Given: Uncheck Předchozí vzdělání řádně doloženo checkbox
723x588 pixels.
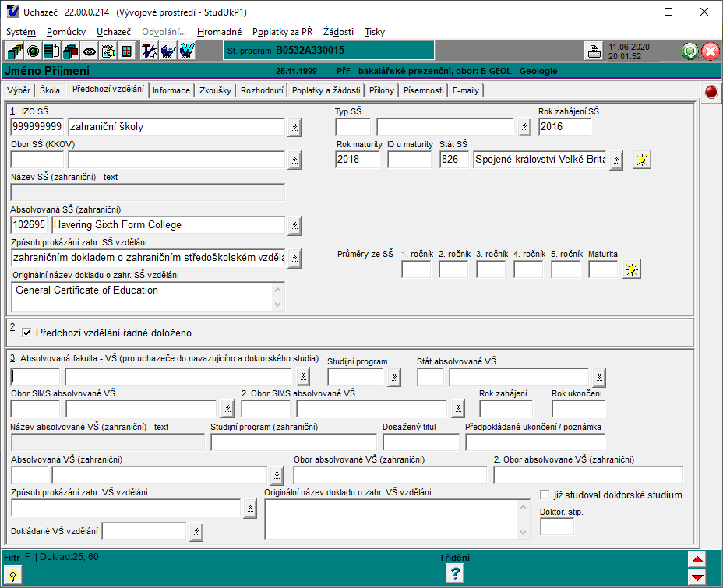Looking at the screenshot, I should (x=26, y=333).
